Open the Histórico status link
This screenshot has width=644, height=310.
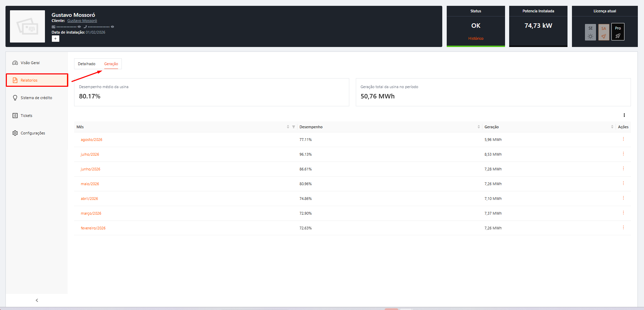pos(476,38)
